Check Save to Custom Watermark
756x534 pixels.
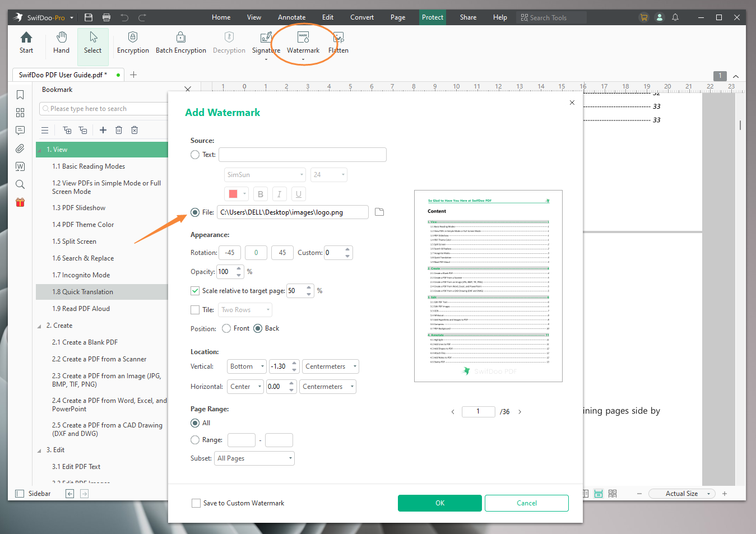(196, 503)
